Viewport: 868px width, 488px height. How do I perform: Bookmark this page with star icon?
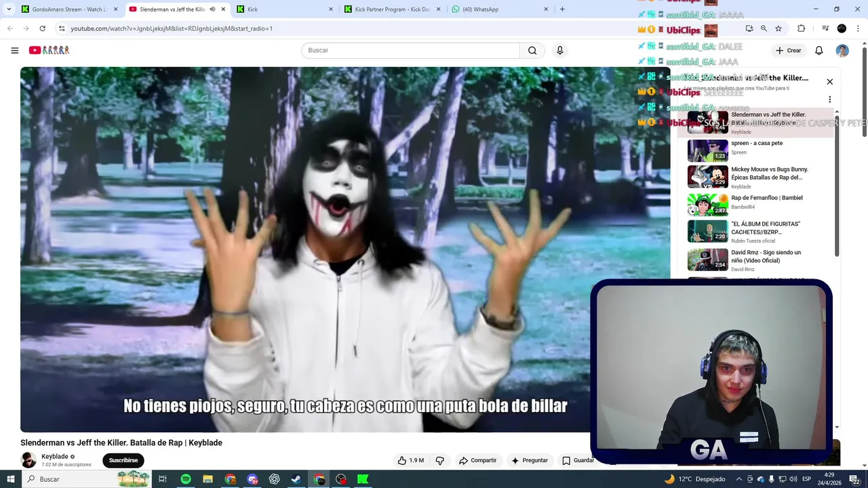coord(778,28)
